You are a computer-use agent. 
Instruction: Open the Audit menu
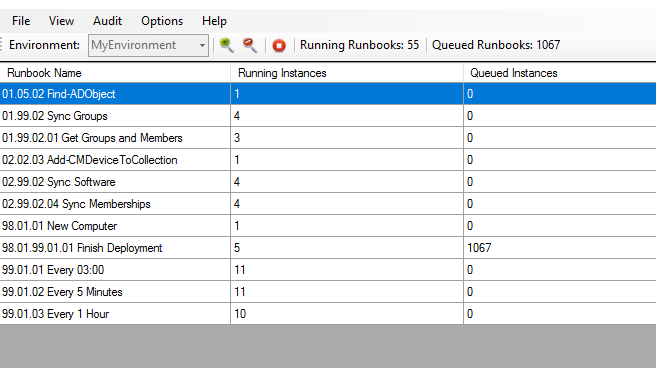tap(108, 21)
